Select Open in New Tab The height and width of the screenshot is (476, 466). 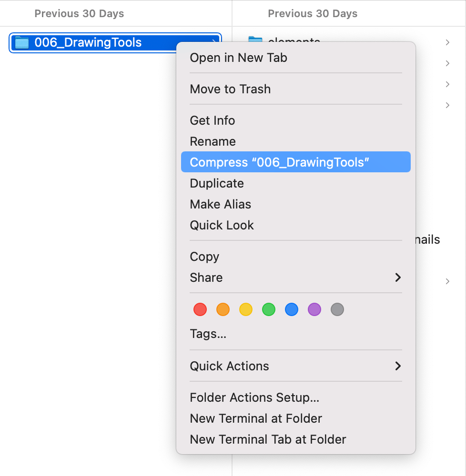(295, 58)
